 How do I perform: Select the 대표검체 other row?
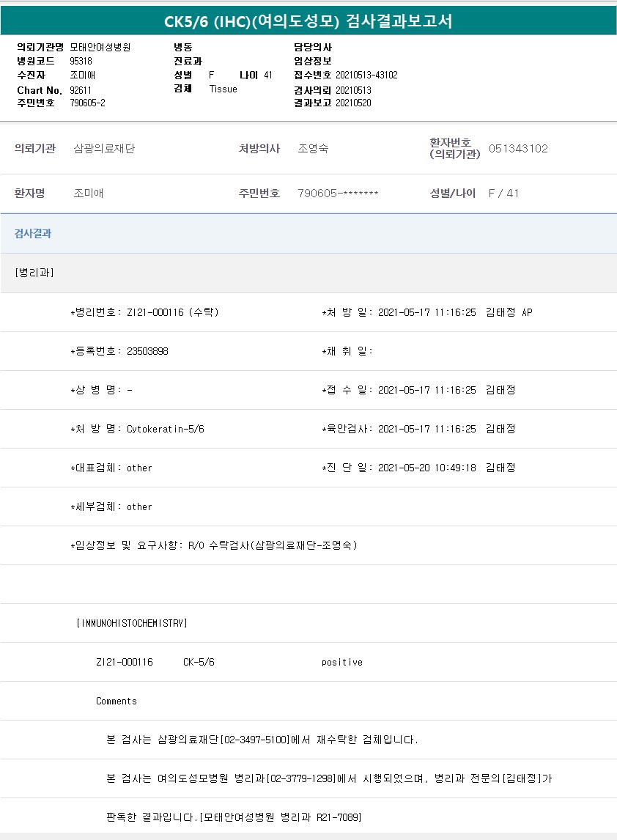111,468
